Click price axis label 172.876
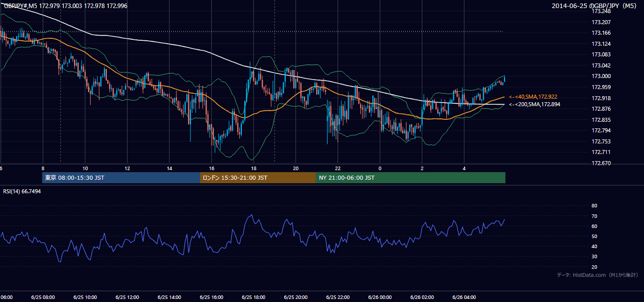This screenshot has height=302, width=644. click(601, 109)
